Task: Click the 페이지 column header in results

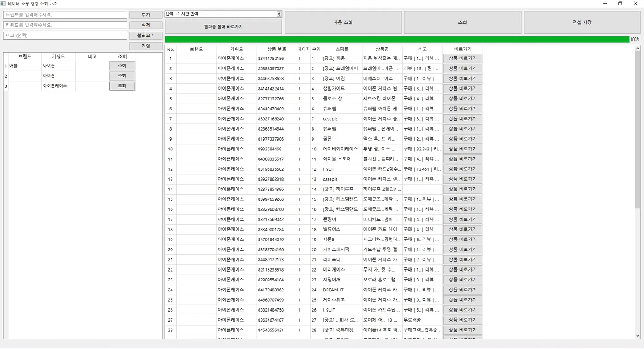Action: [x=304, y=49]
